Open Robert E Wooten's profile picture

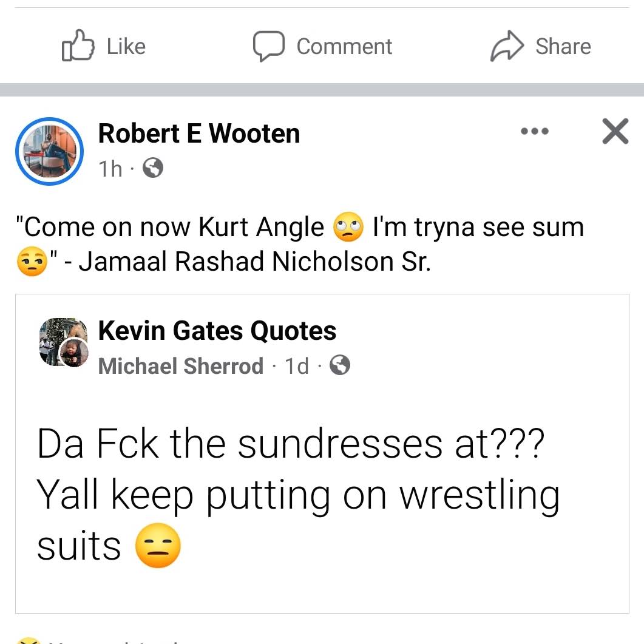pos(49,151)
